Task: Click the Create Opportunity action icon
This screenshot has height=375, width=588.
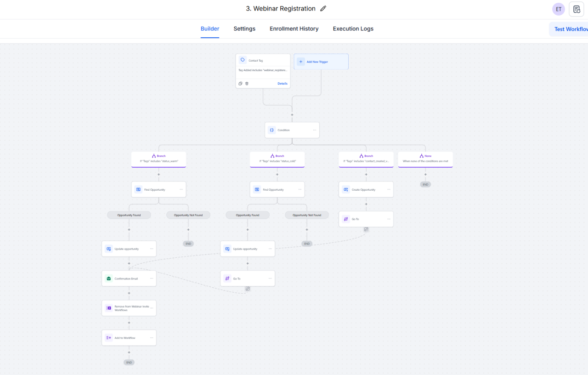Action: [346, 189]
